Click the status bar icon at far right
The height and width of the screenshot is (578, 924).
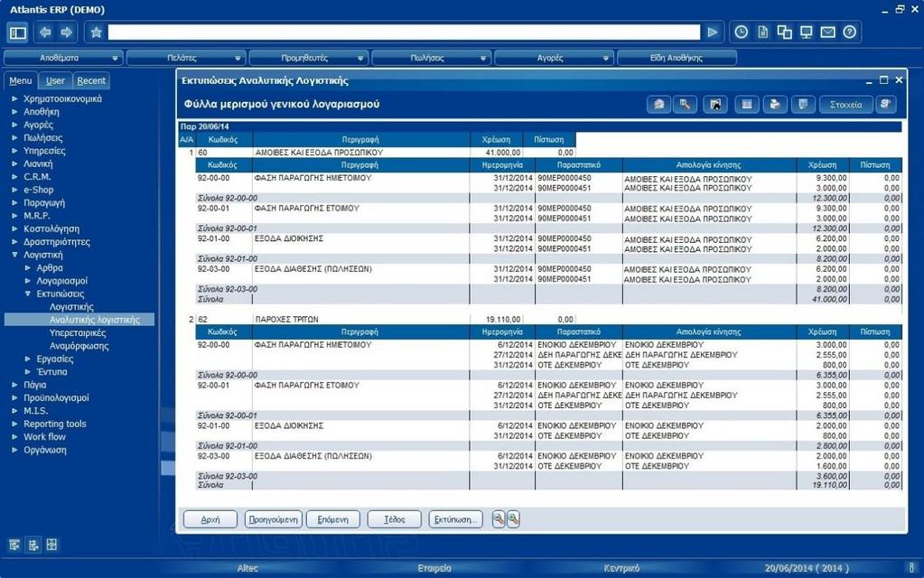[912, 568]
